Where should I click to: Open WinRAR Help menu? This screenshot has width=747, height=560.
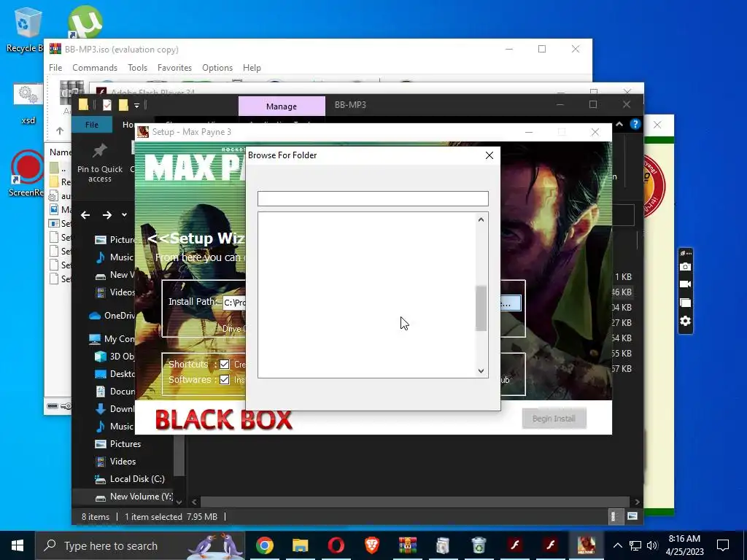pyautogui.click(x=252, y=68)
